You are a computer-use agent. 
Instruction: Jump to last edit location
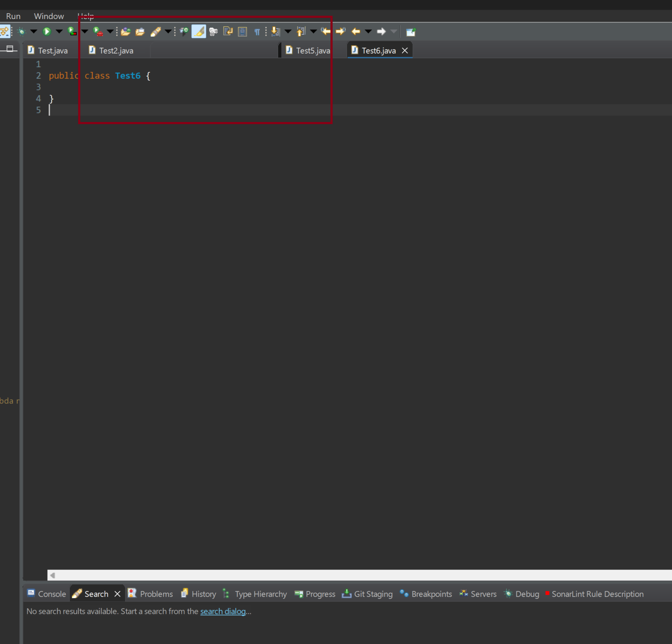[x=326, y=31]
